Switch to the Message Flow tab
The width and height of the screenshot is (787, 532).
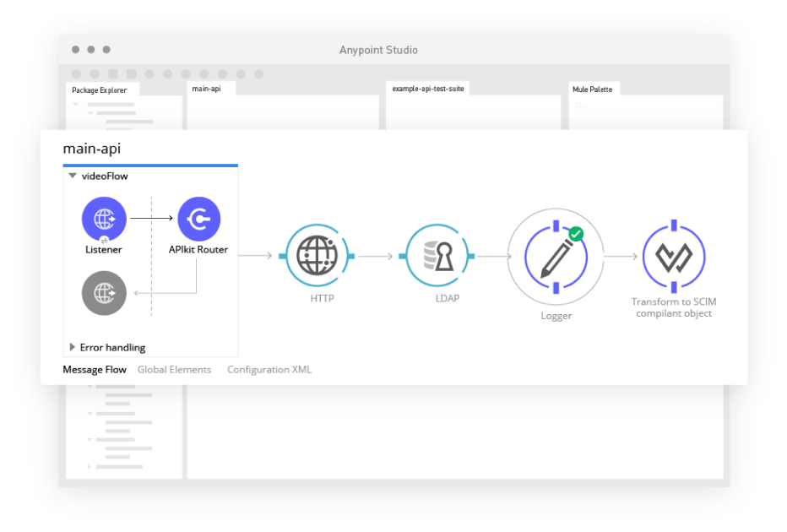(95, 370)
